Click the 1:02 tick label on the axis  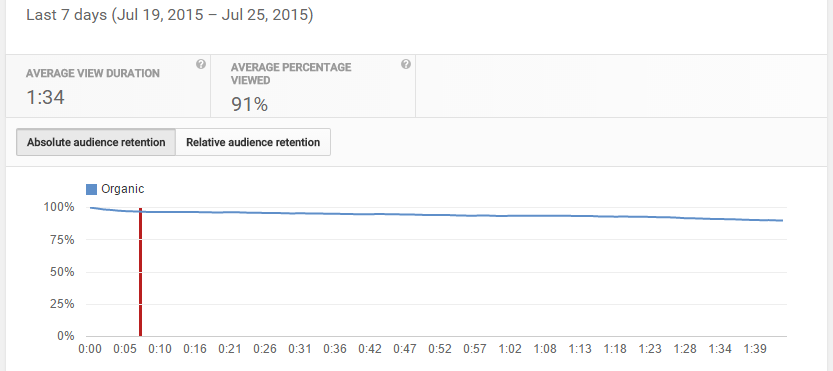pyautogui.click(x=510, y=349)
